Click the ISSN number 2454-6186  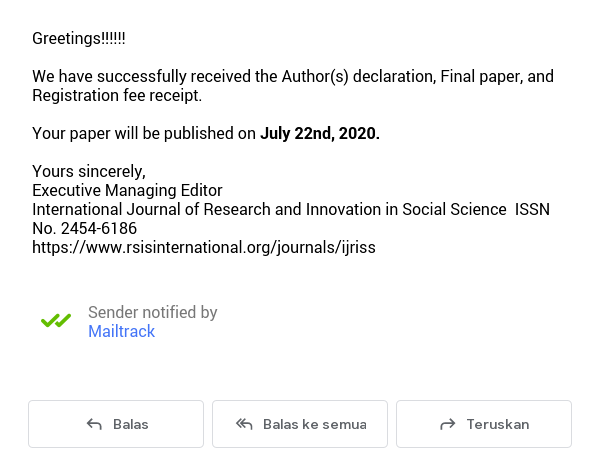99,228
